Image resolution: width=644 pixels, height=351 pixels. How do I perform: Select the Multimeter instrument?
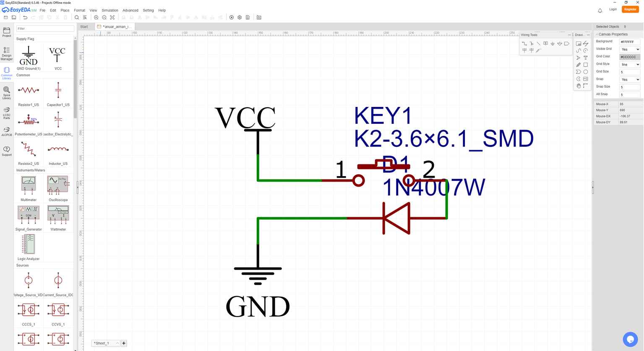(x=29, y=188)
